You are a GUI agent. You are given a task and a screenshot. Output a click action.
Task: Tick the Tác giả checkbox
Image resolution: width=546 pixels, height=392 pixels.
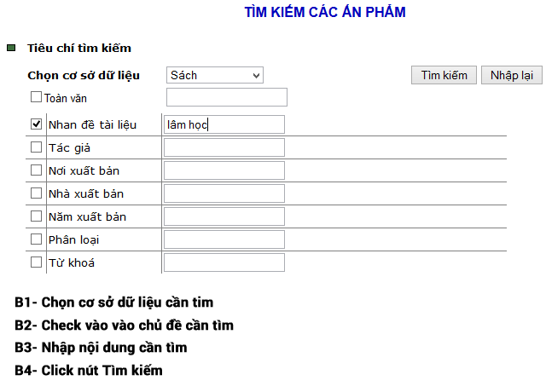pyautogui.click(x=36, y=147)
